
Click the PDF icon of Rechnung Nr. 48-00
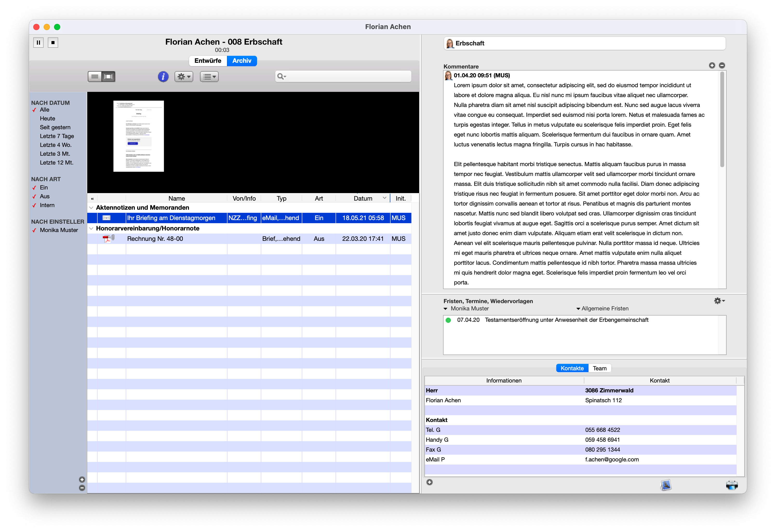[106, 239]
